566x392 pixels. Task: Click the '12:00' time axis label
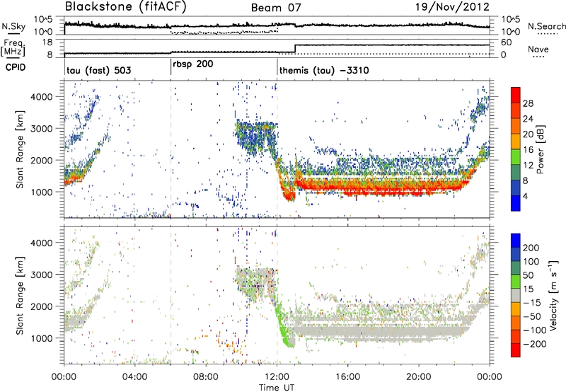pos(277,377)
